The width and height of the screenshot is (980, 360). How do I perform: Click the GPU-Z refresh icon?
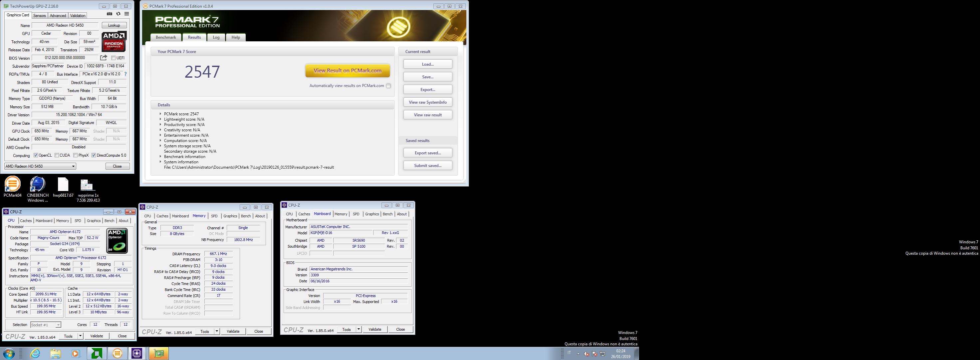pyautogui.click(x=118, y=14)
